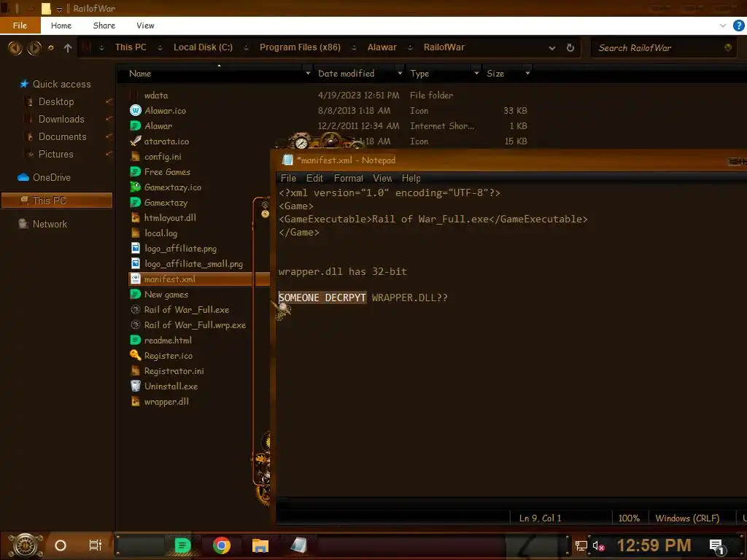Select Downloads in navigation pane

tap(61, 119)
